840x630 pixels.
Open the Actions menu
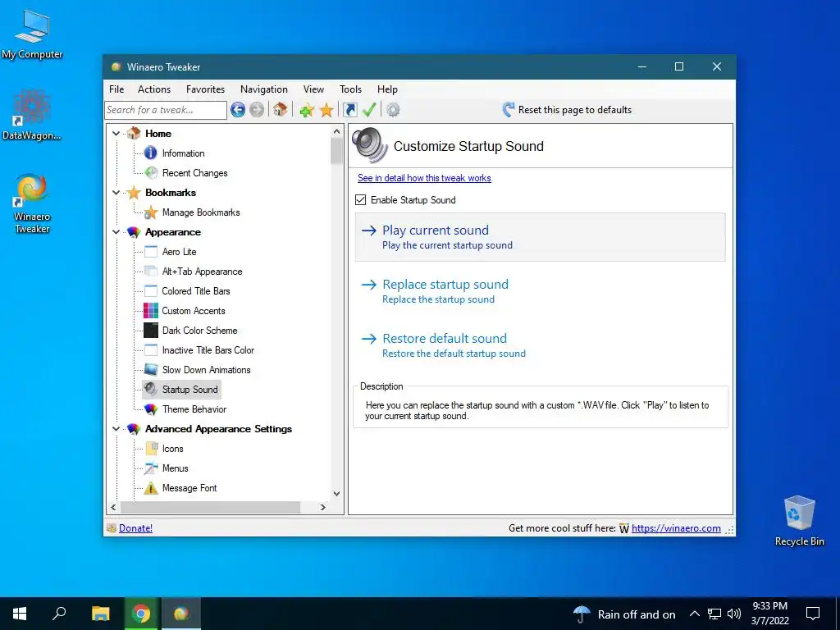pyautogui.click(x=154, y=89)
